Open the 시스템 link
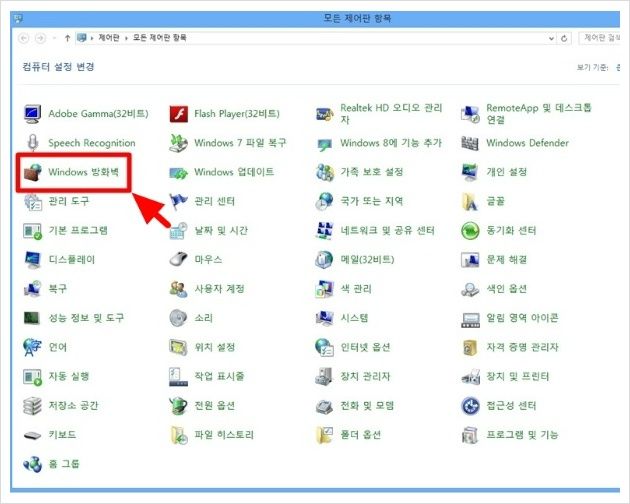Image resolution: width=630 pixels, height=504 pixels. [x=354, y=318]
